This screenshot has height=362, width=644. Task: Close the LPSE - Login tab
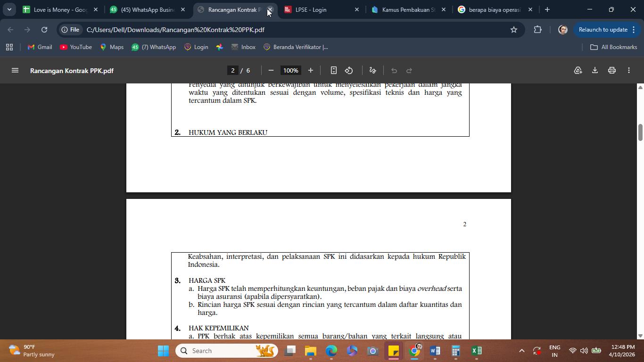(357, 9)
